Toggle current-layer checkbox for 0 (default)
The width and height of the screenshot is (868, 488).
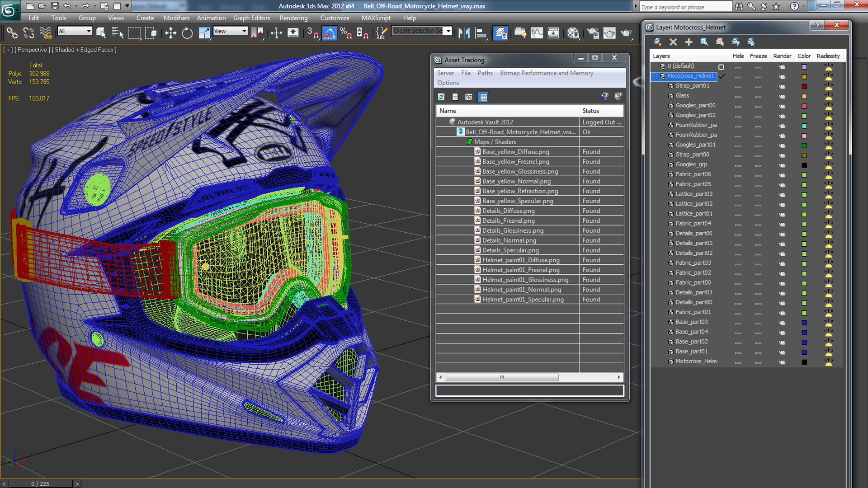[721, 66]
